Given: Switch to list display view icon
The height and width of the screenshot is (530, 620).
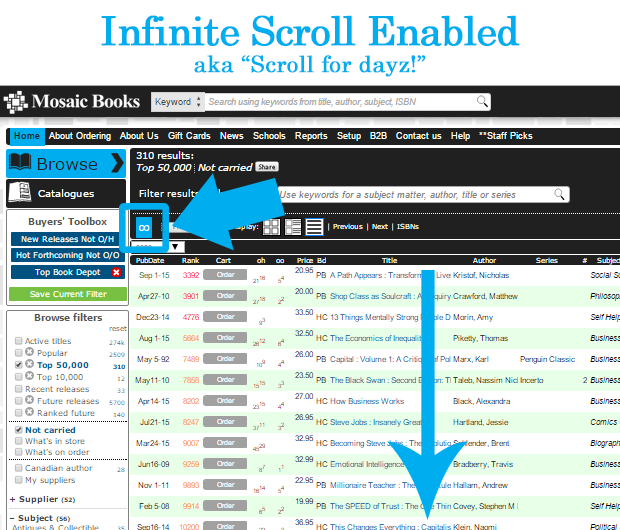Looking at the screenshot, I should 314,227.
